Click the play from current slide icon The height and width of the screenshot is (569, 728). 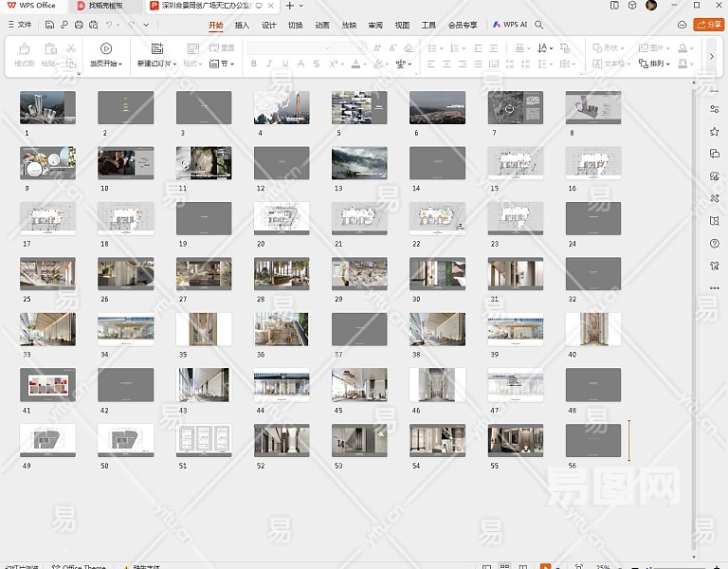pos(105,48)
